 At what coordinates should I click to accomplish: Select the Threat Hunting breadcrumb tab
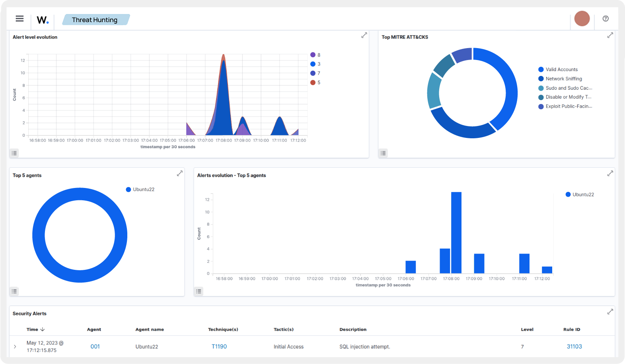(x=95, y=20)
